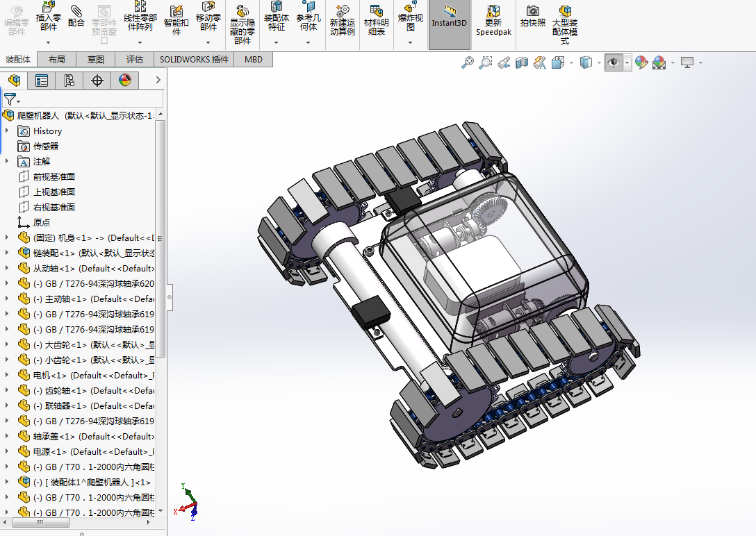Switch to the 布局 tab
Viewport: 756px width, 536px height.
coord(56,59)
